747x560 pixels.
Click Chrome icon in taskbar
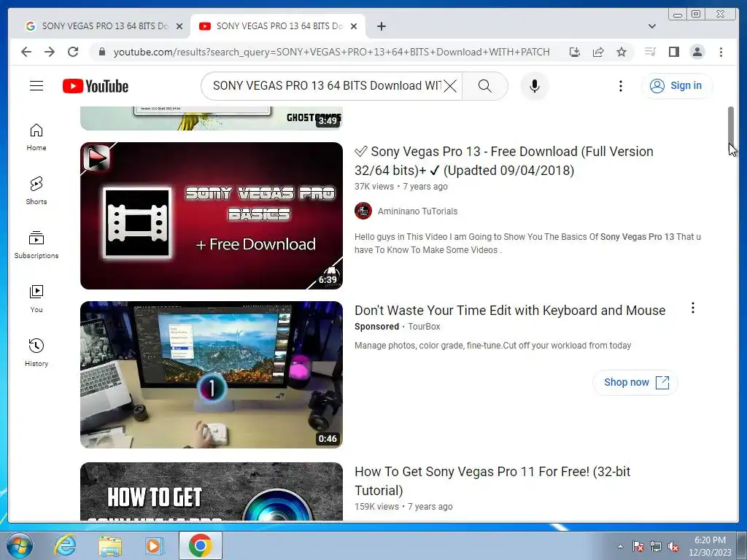pyautogui.click(x=200, y=545)
